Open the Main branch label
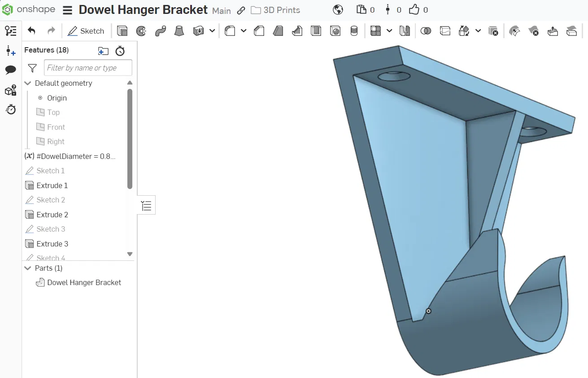Viewport: 588px width, 378px height. tap(222, 10)
